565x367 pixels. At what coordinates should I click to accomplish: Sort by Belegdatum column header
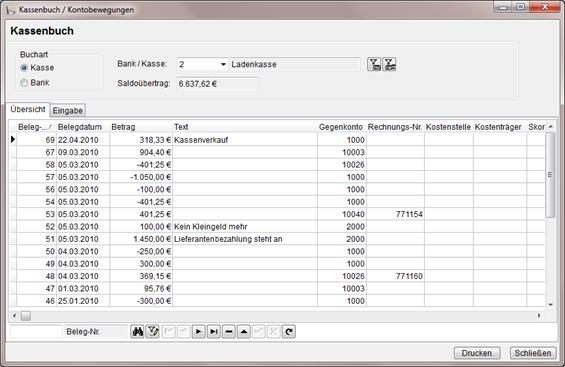pos(83,127)
